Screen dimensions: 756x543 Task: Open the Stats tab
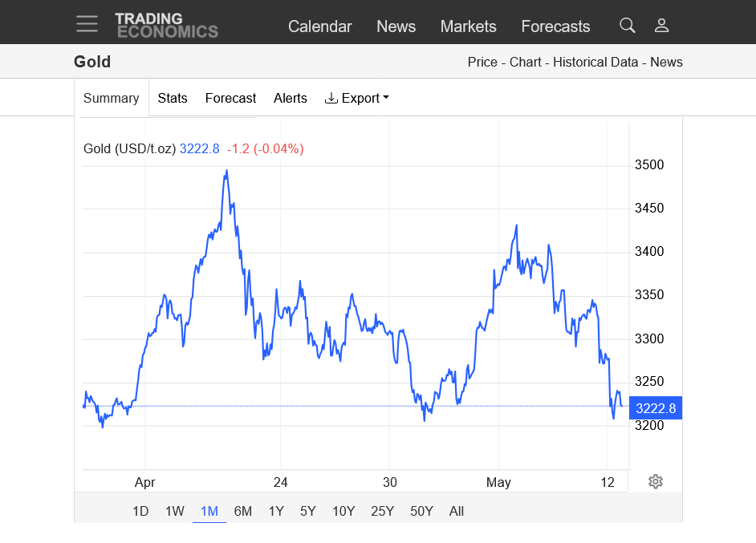pos(172,99)
